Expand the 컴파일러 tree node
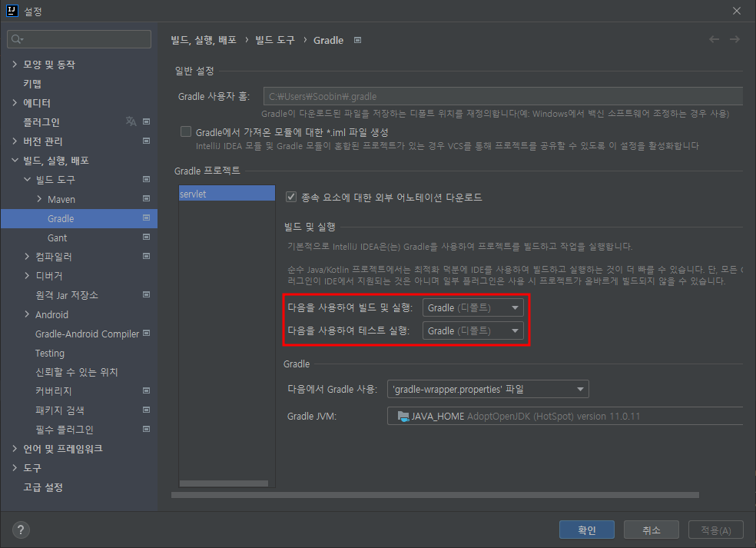Screen dimensions: 756x548 pyautogui.click(x=27, y=256)
